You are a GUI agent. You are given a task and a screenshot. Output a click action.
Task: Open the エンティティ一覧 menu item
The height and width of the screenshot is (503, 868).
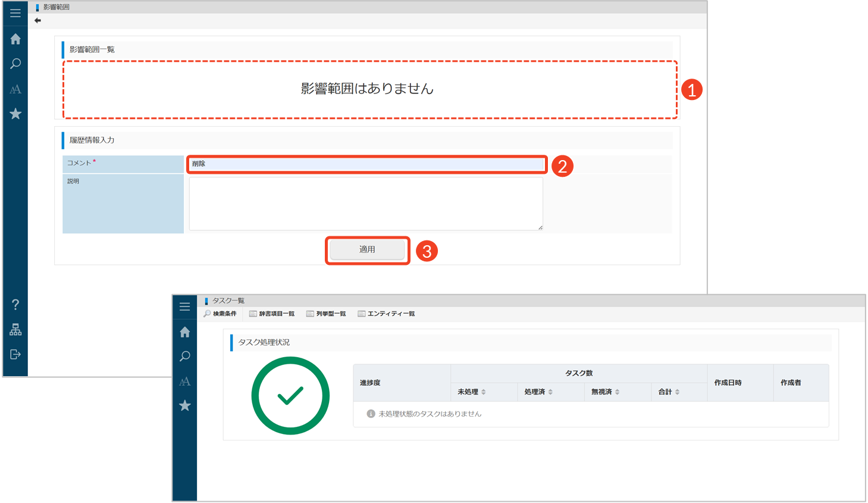pyautogui.click(x=386, y=314)
